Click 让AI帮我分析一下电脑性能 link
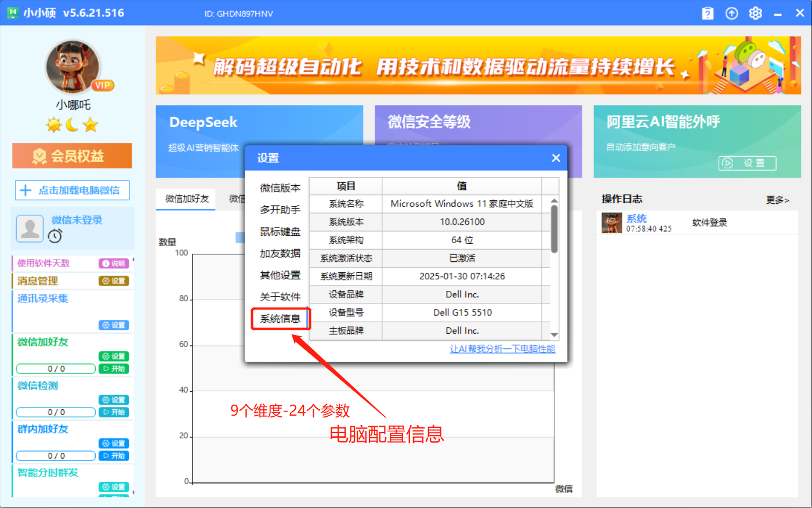This screenshot has height=508, width=812. pos(502,349)
